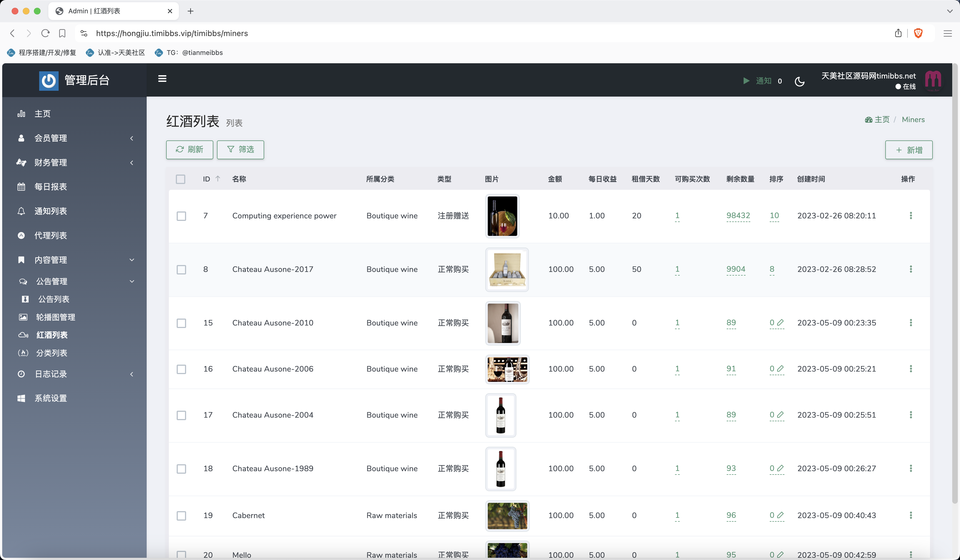
Task: Toggle the select-all checkbox at table header
Action: (x=181, y=179)
